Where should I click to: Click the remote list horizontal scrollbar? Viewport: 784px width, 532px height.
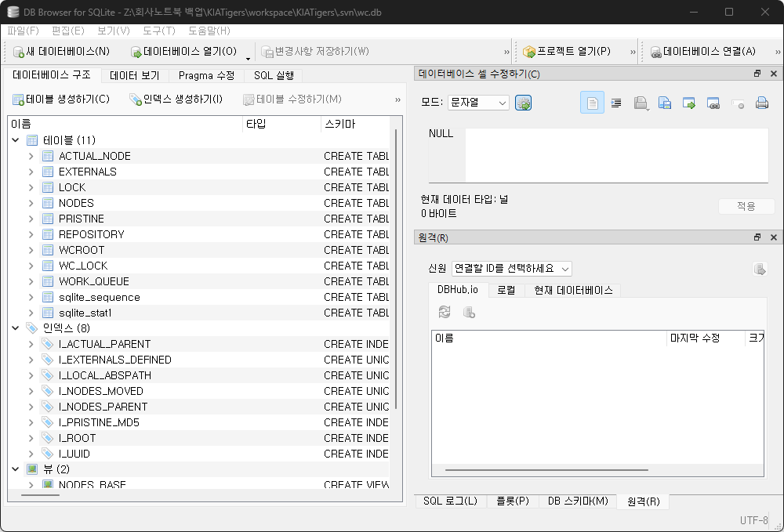point(546,470)
